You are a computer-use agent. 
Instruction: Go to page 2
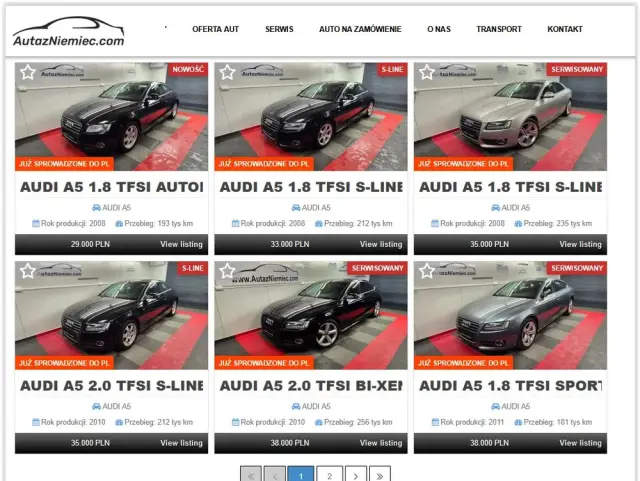330,476
